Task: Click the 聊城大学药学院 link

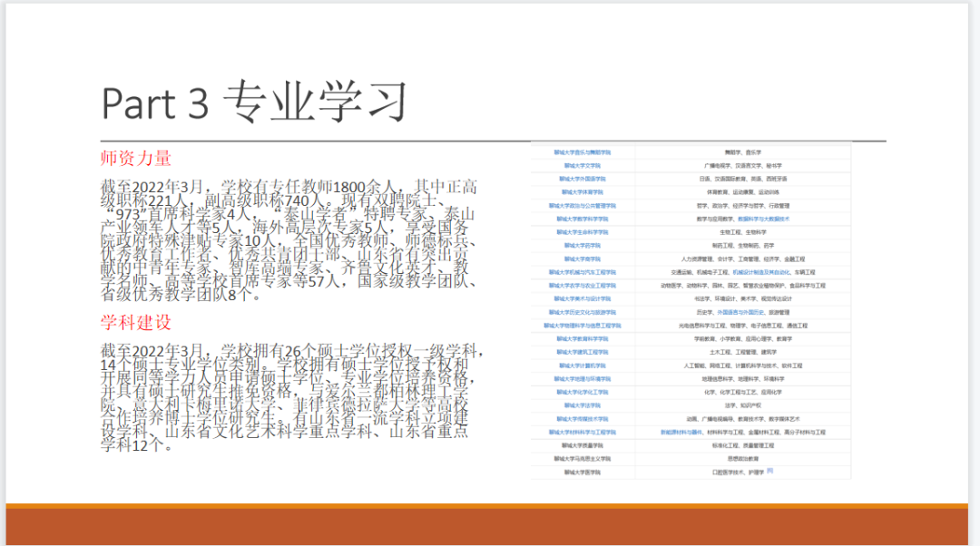Action: pyautogui.click(x=583, y=246)
